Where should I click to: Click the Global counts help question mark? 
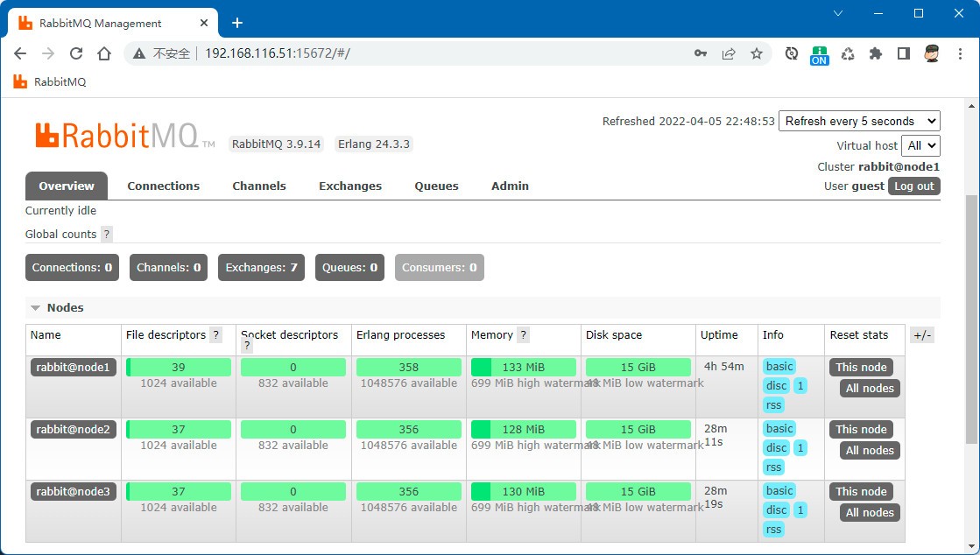pos(107,235)
